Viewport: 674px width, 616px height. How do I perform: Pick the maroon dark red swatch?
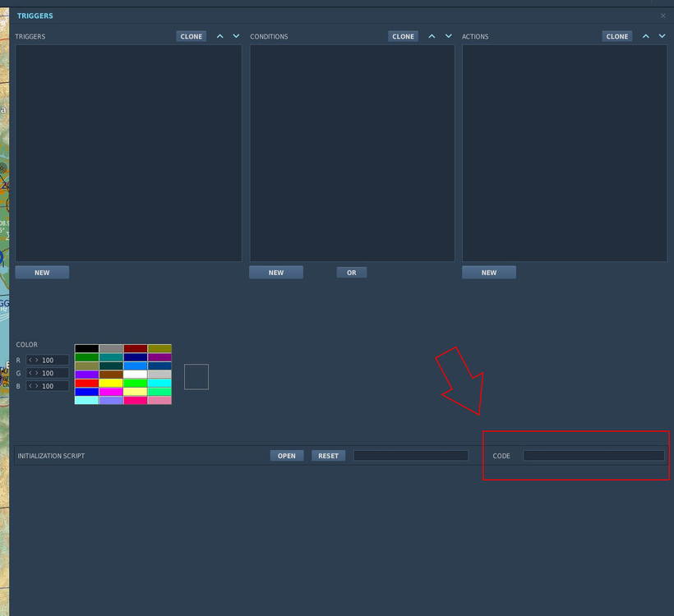[136, 348]
